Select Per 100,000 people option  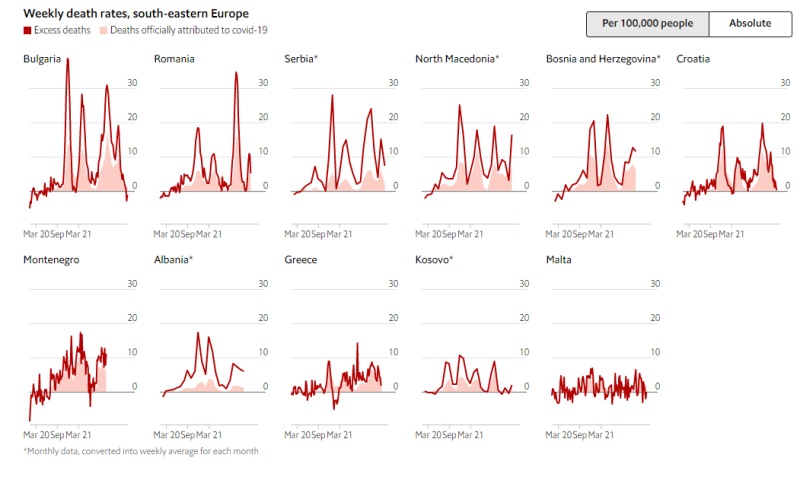pyautogui.click(x=647, y=23)
